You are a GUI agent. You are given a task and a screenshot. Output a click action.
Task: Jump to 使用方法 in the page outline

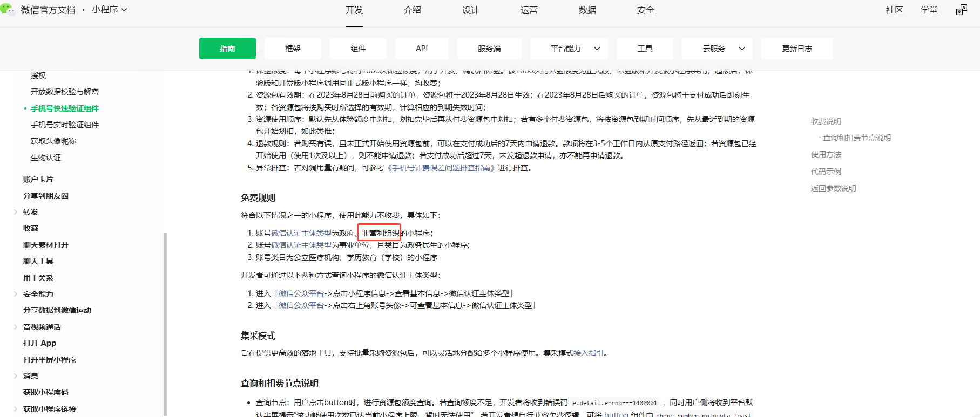826,154
